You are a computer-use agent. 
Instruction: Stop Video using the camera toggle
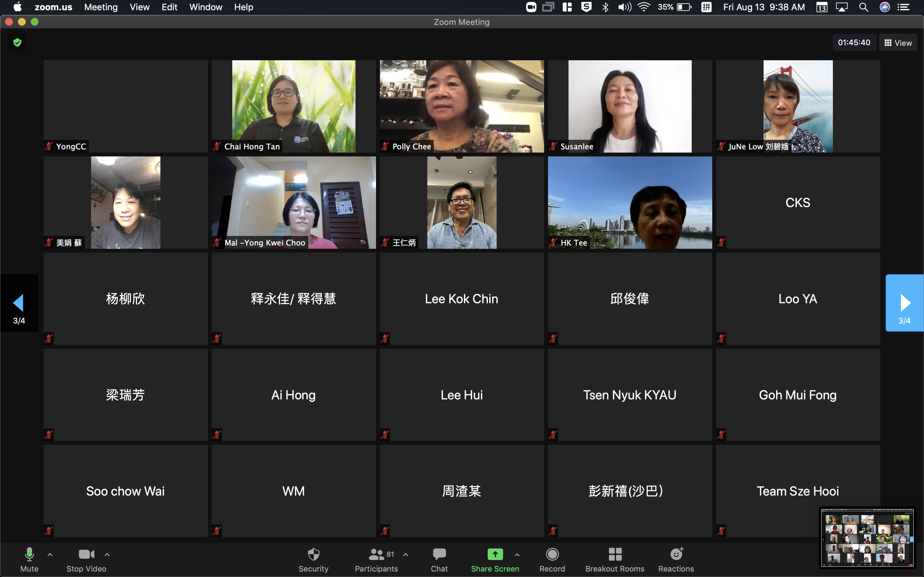(86, 559)
